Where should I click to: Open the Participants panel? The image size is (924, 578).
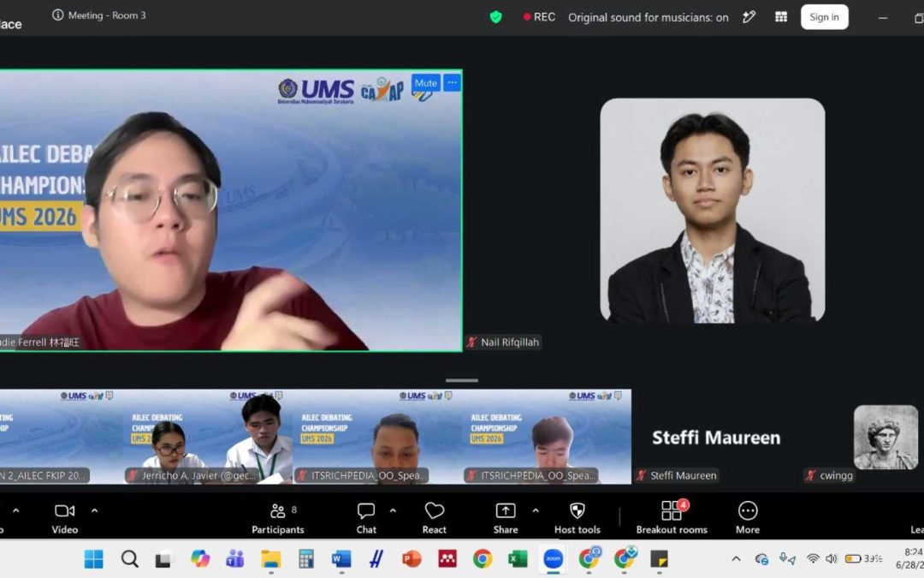click(x=277, y=518)
